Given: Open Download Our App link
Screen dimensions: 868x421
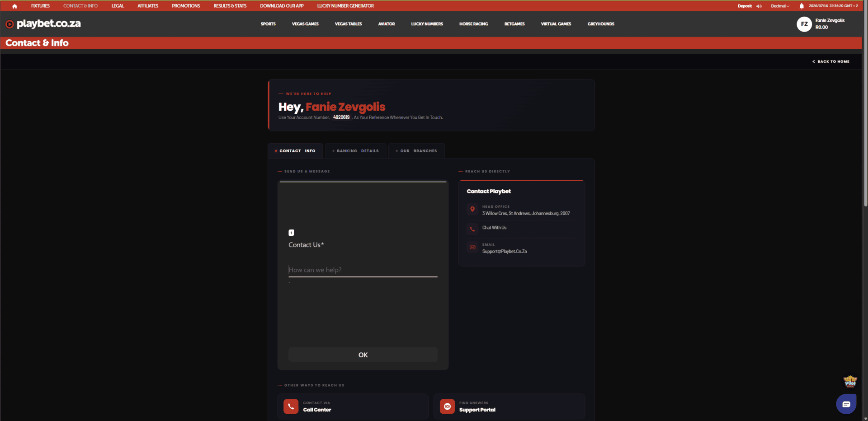Looking at the screenshot, I should pyautogui.click(x=282, y=6).
